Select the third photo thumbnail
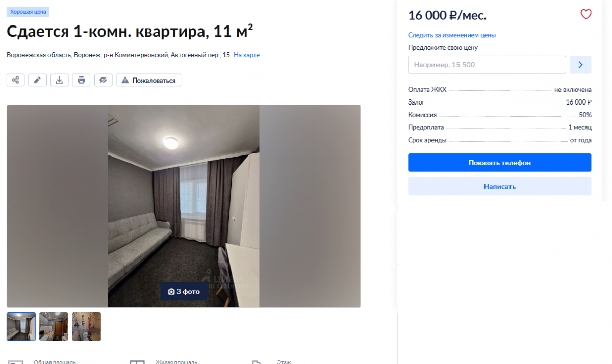 click(x=86, y=326)
